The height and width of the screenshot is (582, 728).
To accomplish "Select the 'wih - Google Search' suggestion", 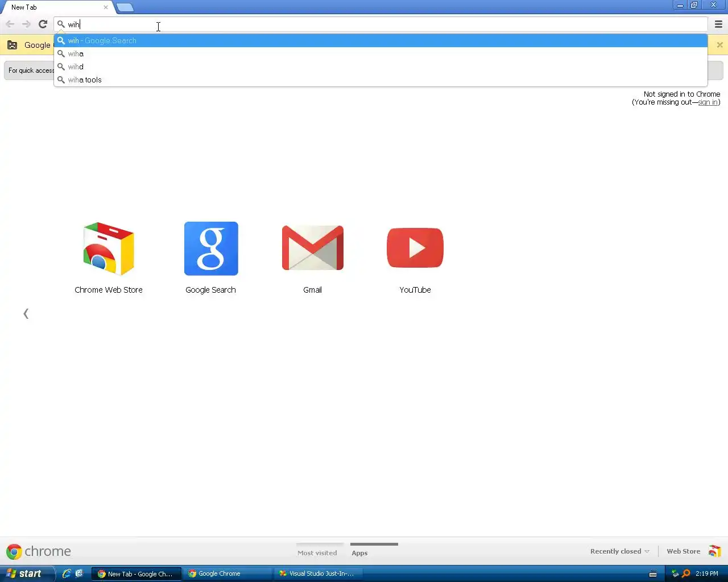I will (x=380, y=40).
